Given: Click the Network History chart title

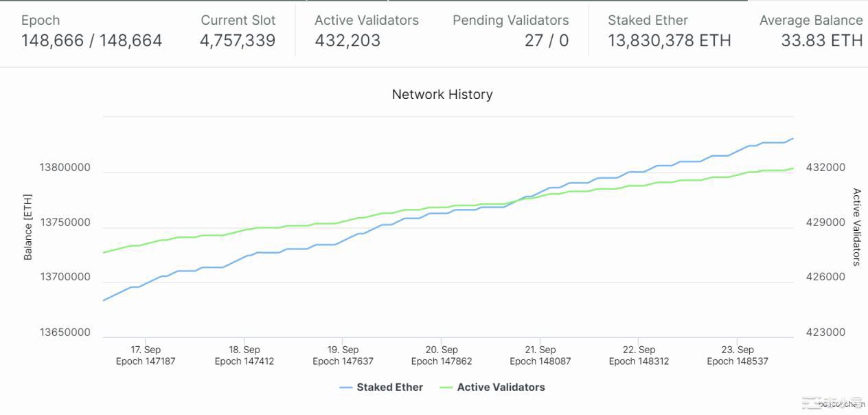Looking at the screenshot, I should [x=442, y=95].
